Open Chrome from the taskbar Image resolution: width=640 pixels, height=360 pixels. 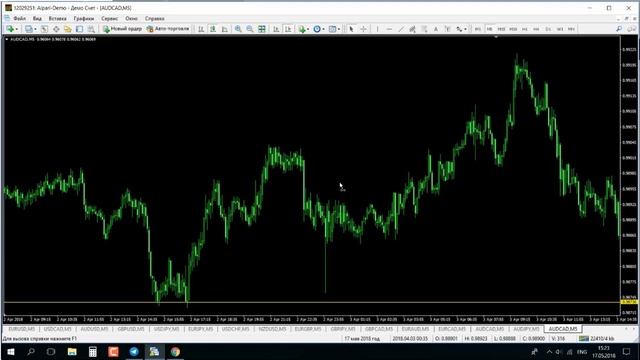point(175,351)
